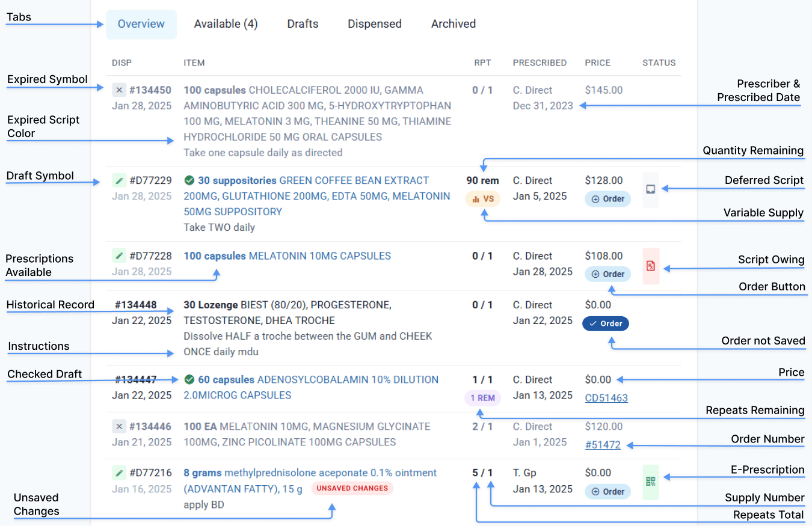812x526 pixels.
Task: Click the 1 REM repeats badge
Action: (x=482, y=398)
